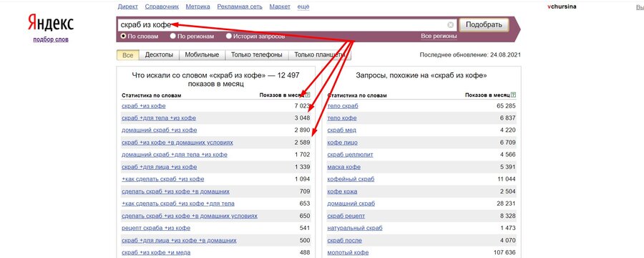This screenshot has height=258, width=644.
Task: Switch to 'Только телефоны' tab
Action: tap(257, 54)
